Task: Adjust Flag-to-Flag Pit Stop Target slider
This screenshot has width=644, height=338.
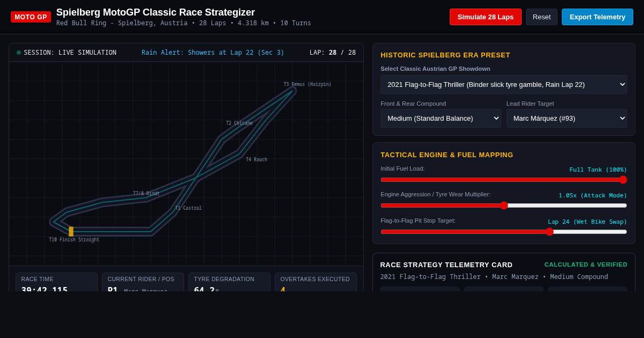Action: 504,232
